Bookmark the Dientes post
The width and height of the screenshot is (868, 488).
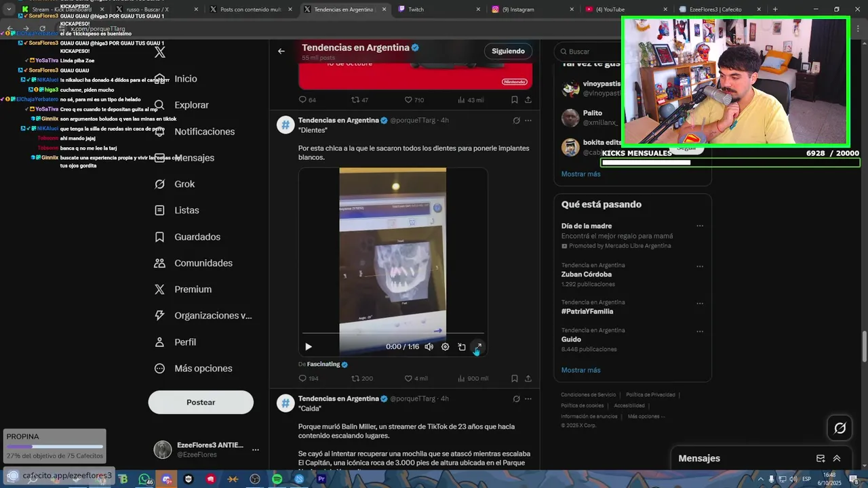coord(515,378)
